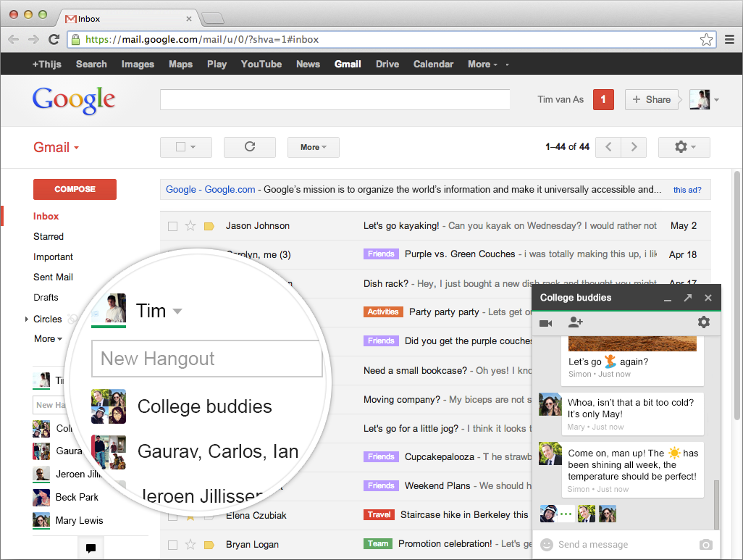Pop out the College buddies chat window
The image size is (743, 560).
(687, 298)
